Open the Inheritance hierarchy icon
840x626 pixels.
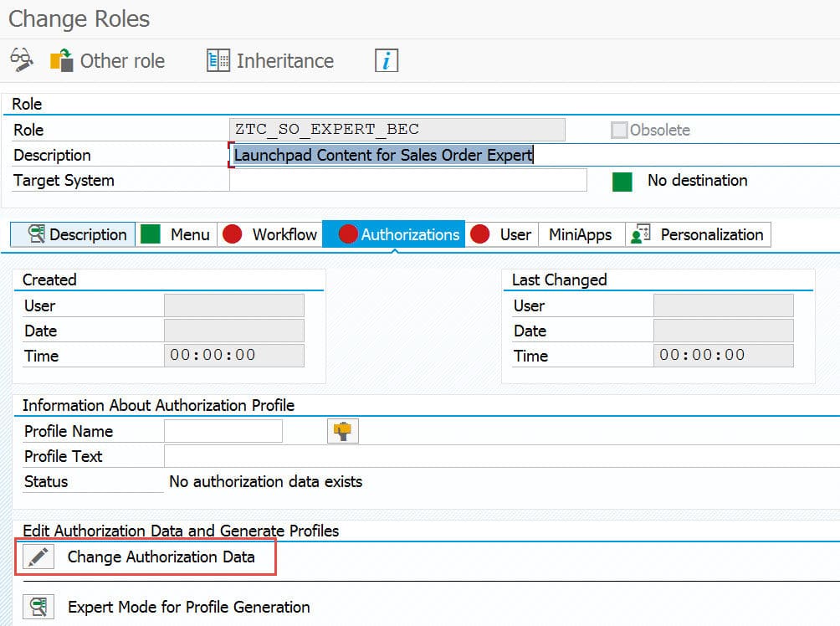pyautogui.click(x=218, y=60)
